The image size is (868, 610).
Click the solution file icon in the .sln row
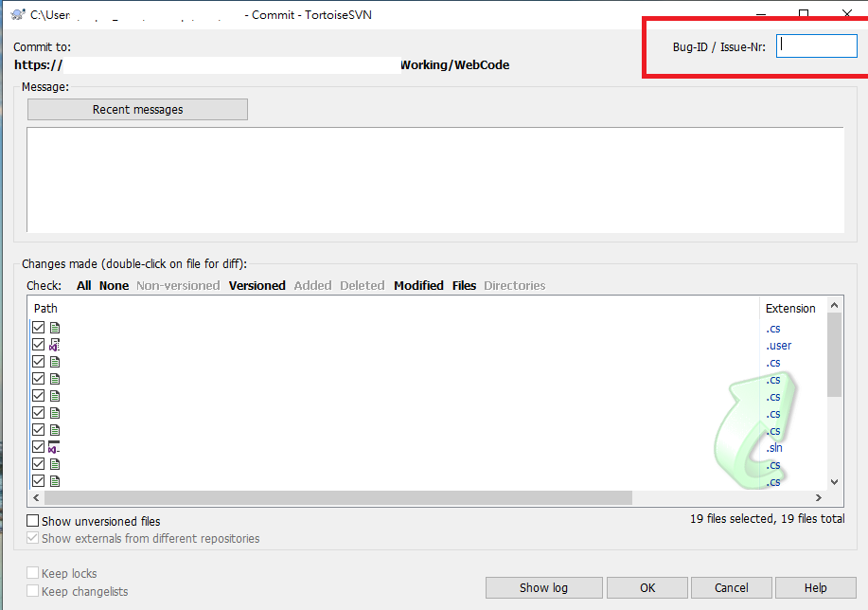(54, 447)
